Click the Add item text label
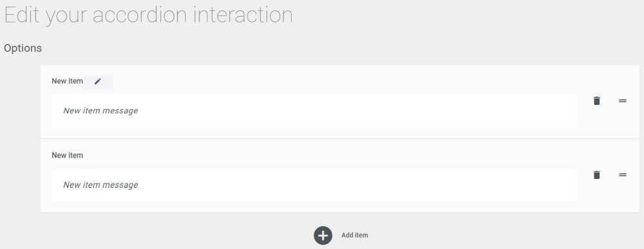Viewport: 644px width, 249px height. [x=354, y=235]
